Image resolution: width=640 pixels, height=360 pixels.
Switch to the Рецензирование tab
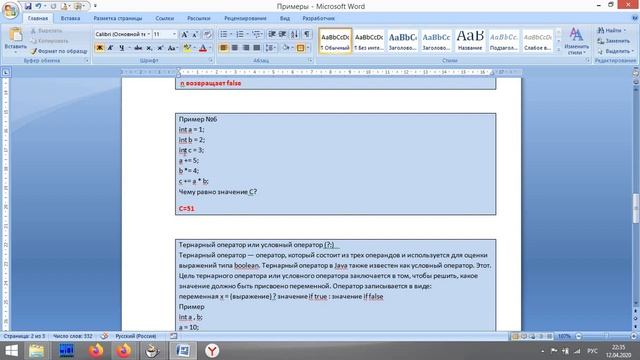[x=245, y=18]
